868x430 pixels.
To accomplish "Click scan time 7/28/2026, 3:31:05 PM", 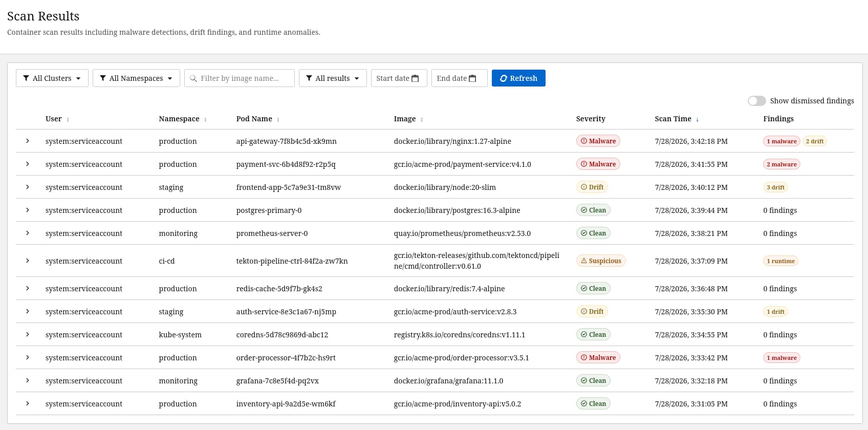I will point(691,404).
